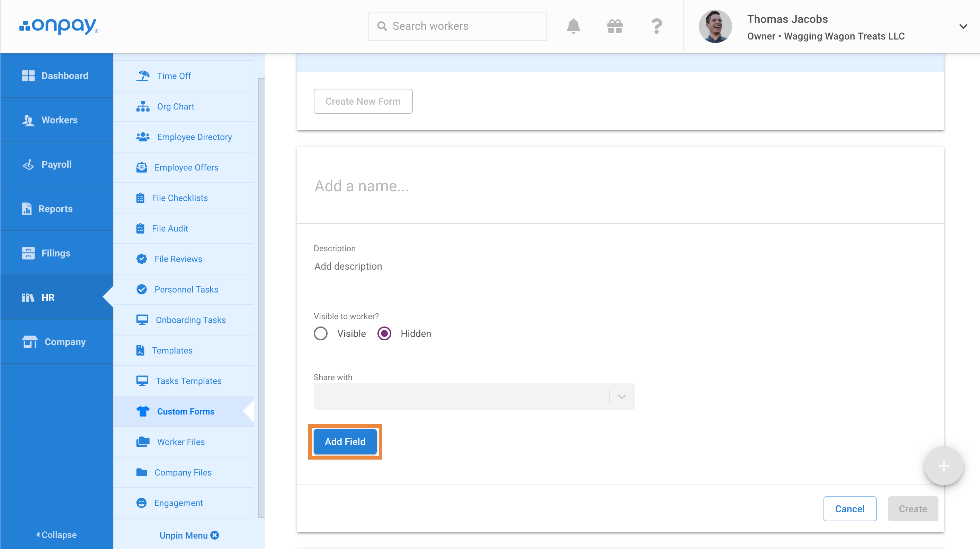The image size is (980, 549).
Task: Navigate to Reports
Action: coord(57,209)
